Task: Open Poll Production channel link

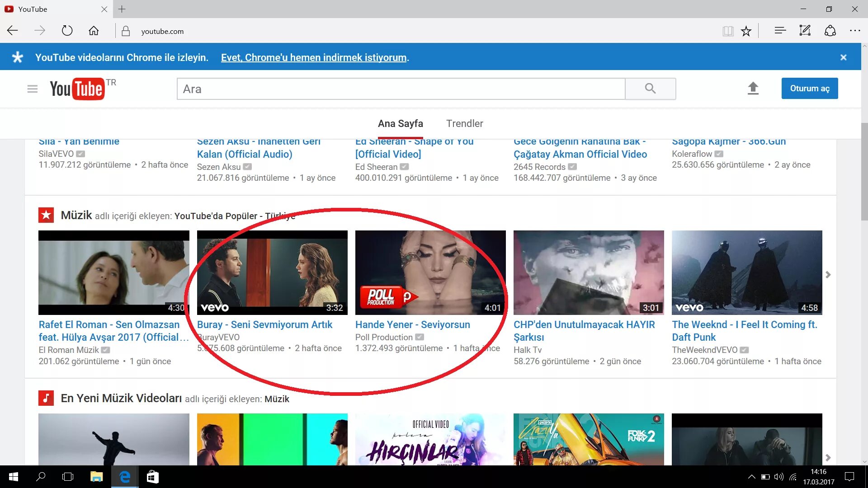Action: [384, 337]
